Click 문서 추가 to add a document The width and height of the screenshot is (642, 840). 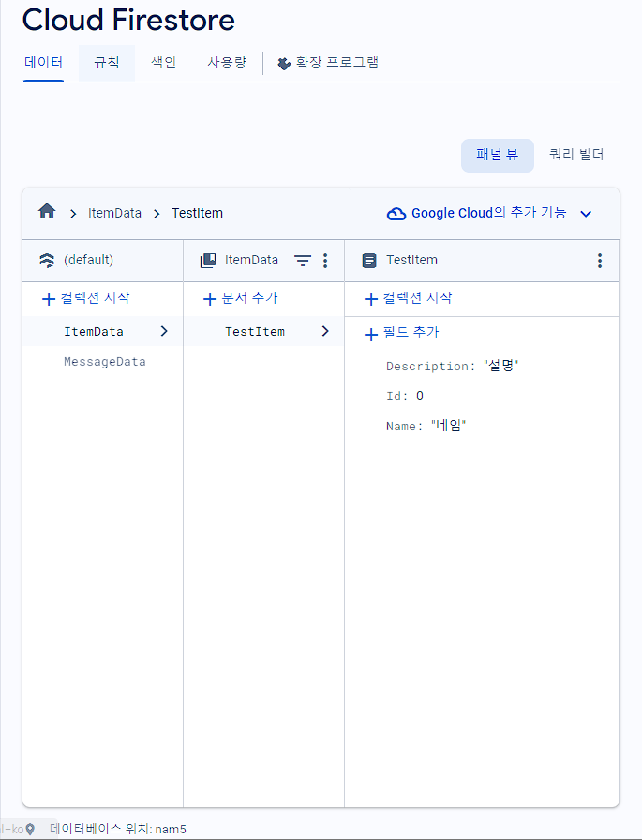241,298
